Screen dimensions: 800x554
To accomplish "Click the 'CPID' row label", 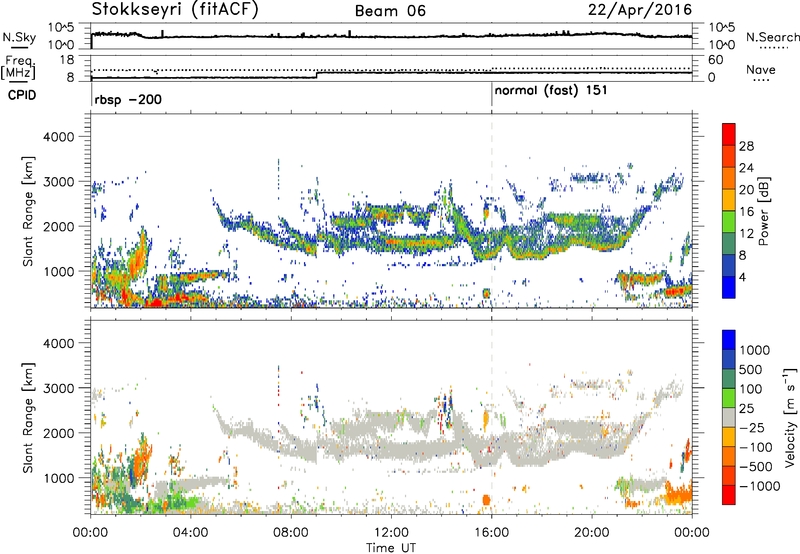I will tap(22, 95).
